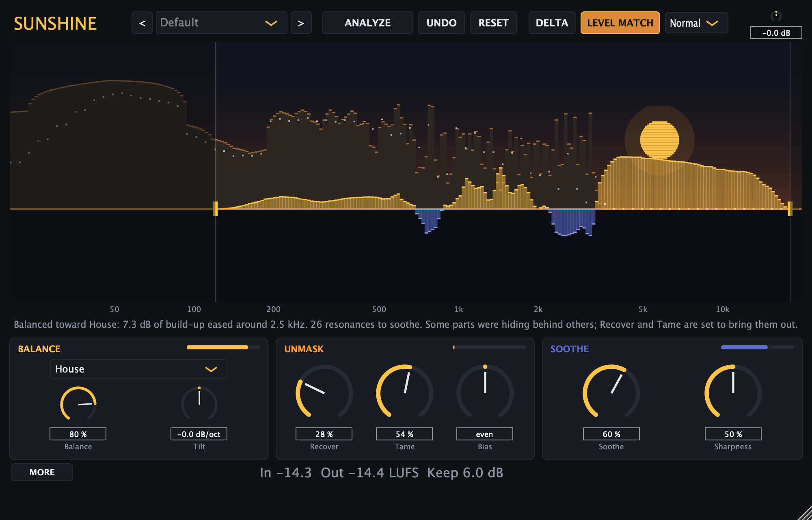812x520 pixels.
Task: Click the 5k frequency axis label
Action: (x=643, y=309)
